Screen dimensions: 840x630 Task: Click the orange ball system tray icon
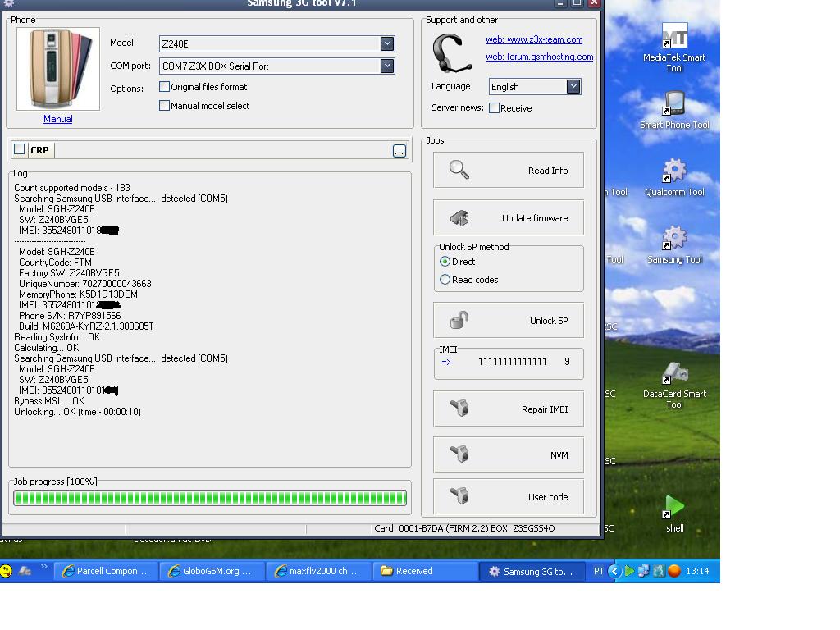pyautogui.click(x=674, y=571)
